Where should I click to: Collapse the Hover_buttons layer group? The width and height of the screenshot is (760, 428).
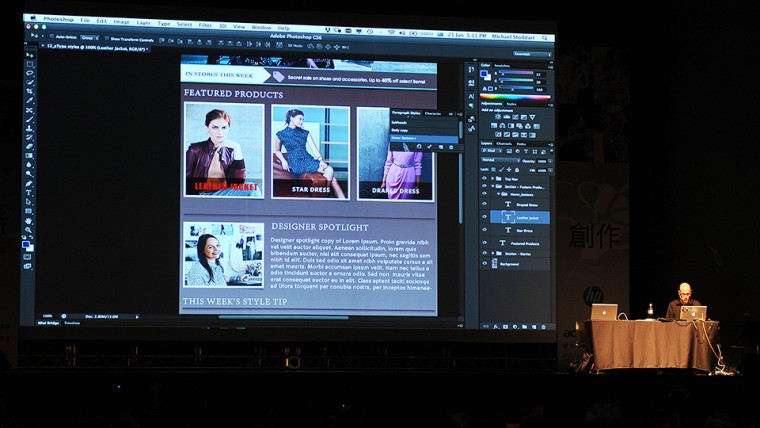pos(498,194)
